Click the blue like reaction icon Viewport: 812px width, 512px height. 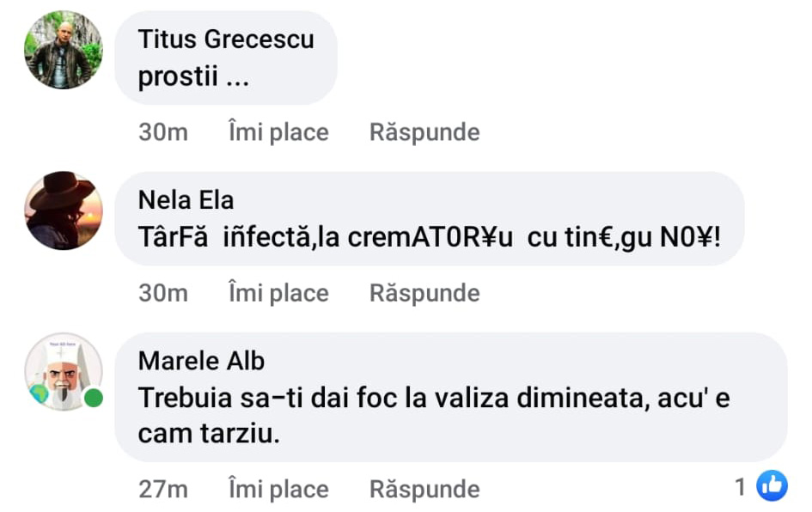(x=772, y=487)
